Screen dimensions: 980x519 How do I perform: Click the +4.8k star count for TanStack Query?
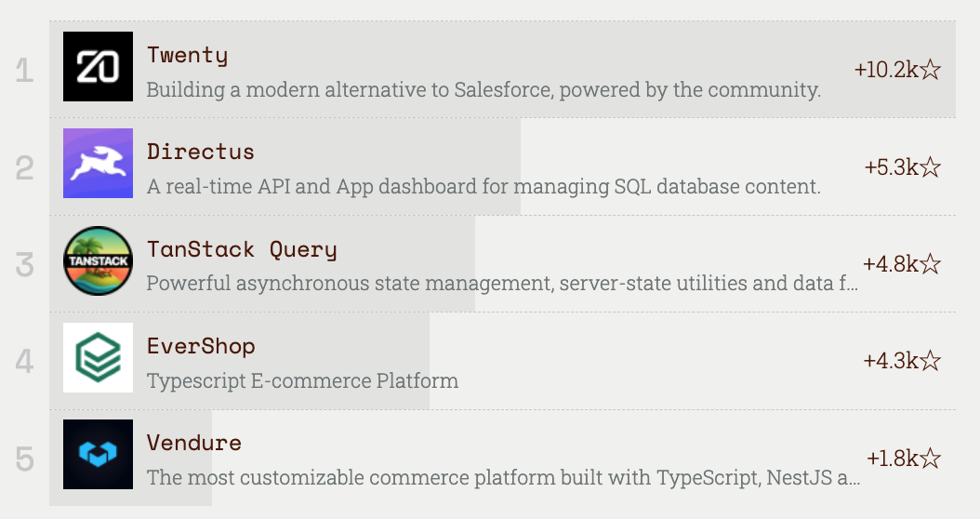902,264
